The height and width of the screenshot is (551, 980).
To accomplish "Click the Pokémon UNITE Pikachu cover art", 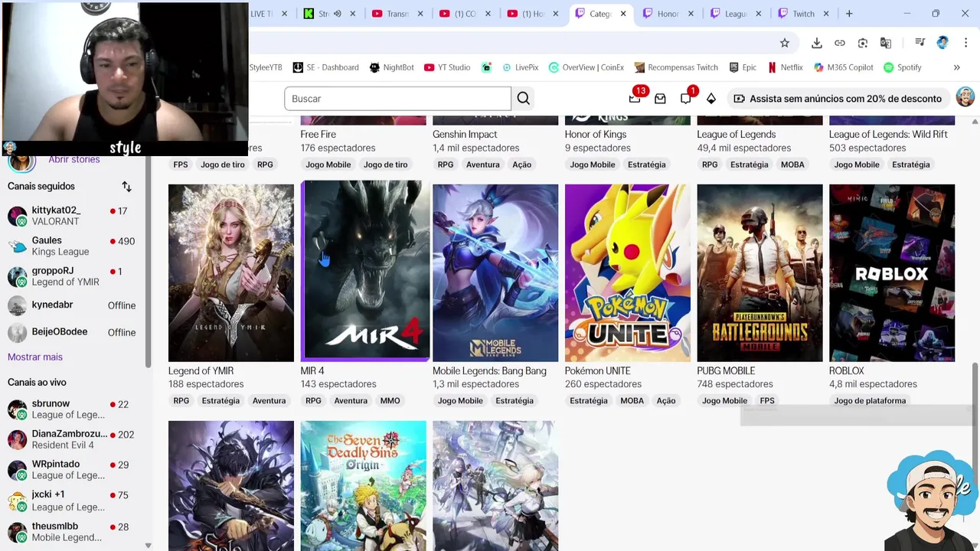I will 628,272.
